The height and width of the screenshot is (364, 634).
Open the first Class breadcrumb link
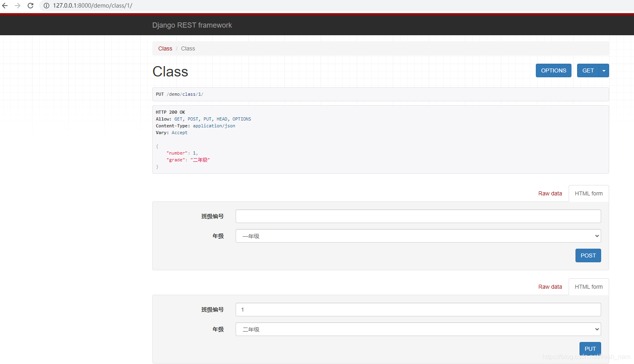coord(165,48)
